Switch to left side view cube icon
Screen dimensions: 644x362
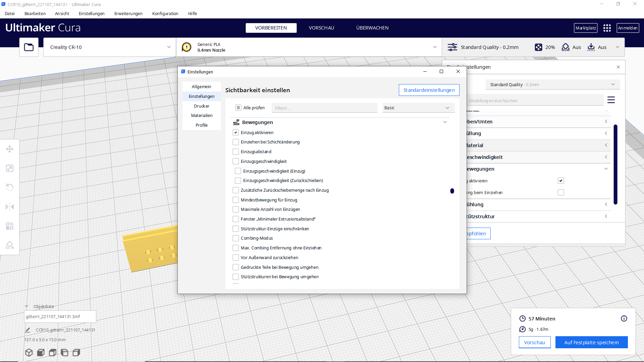(64, 352)
